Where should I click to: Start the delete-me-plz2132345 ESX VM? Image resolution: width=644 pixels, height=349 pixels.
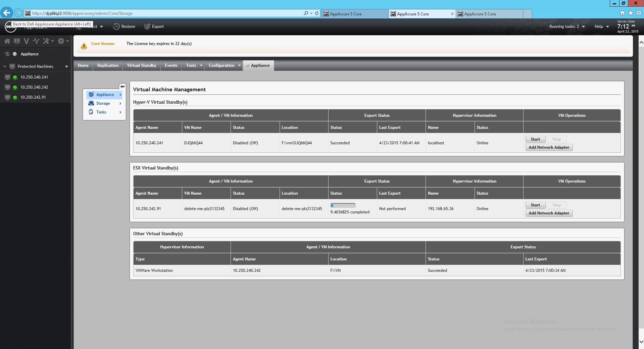pyautogui.click(x=535, y=205)
